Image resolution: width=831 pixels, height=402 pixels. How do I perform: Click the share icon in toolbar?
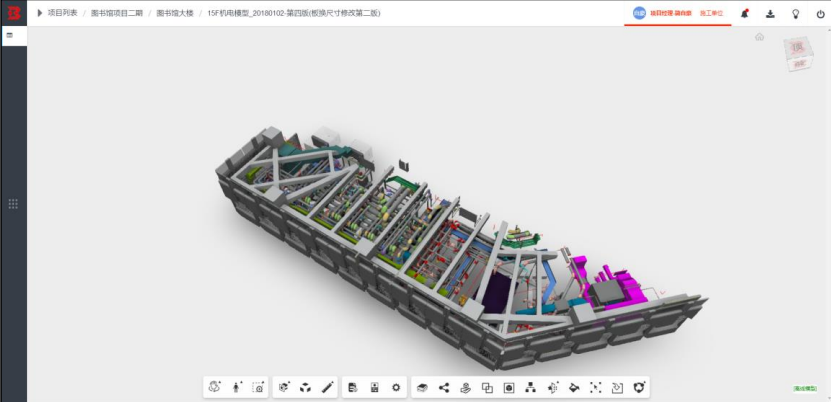tap(444, 388)
